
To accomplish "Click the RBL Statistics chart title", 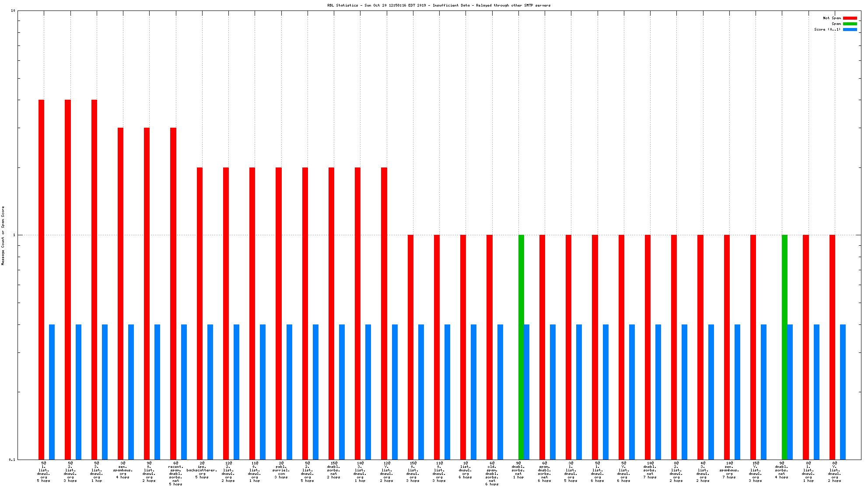I will pos(439,5).
